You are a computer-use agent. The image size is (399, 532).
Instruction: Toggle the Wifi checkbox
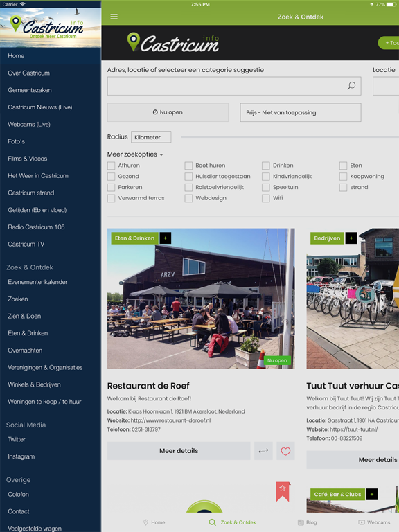266,198
